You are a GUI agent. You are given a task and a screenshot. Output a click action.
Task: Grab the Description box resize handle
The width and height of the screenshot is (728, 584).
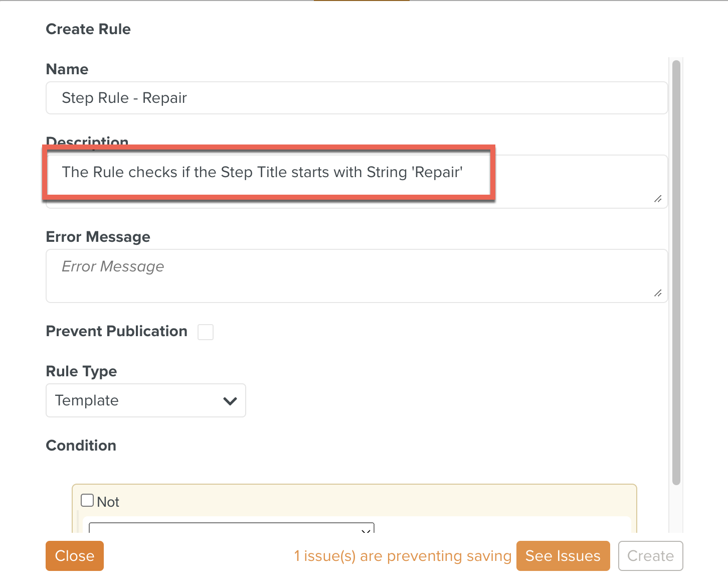658,199
